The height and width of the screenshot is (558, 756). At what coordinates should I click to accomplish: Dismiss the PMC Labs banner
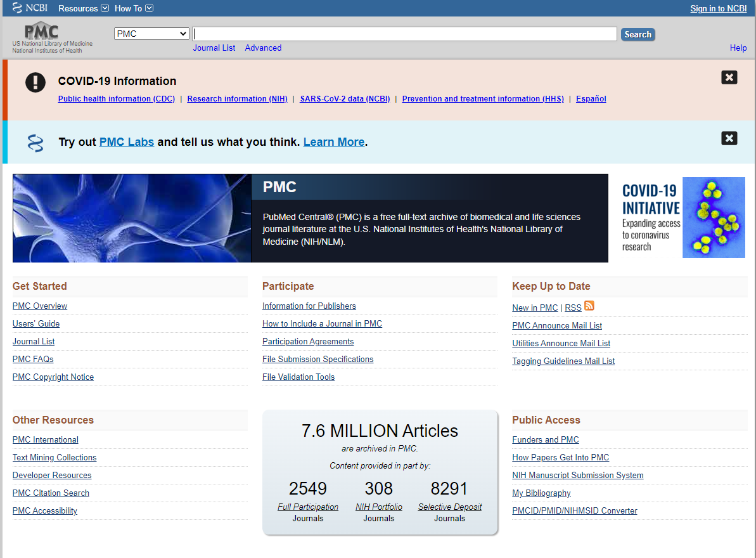[729, 138]
